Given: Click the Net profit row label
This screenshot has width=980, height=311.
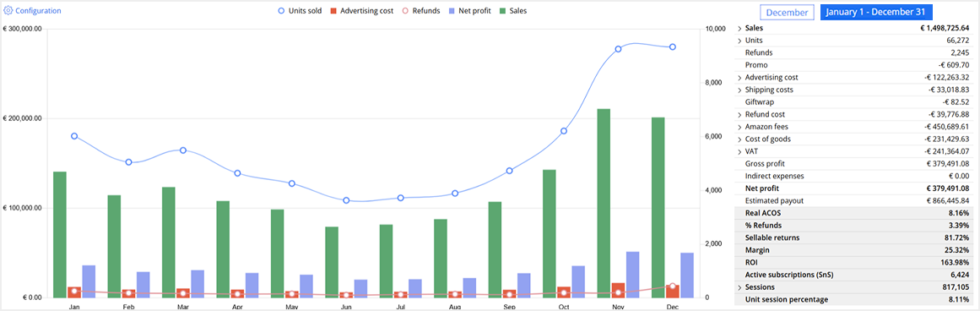Looking at the screenshot, I should pyautogui.click(x=763, y=188).
